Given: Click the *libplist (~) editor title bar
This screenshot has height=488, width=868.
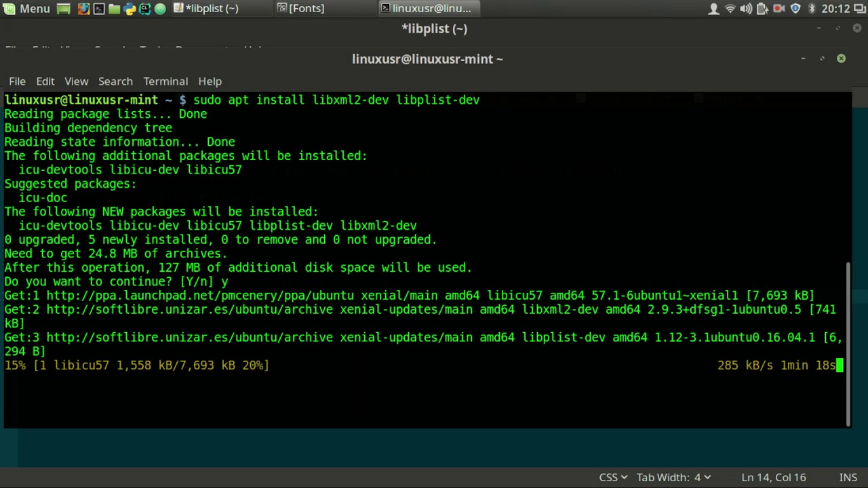Looking at the screenshot, I should coord(434,28).
